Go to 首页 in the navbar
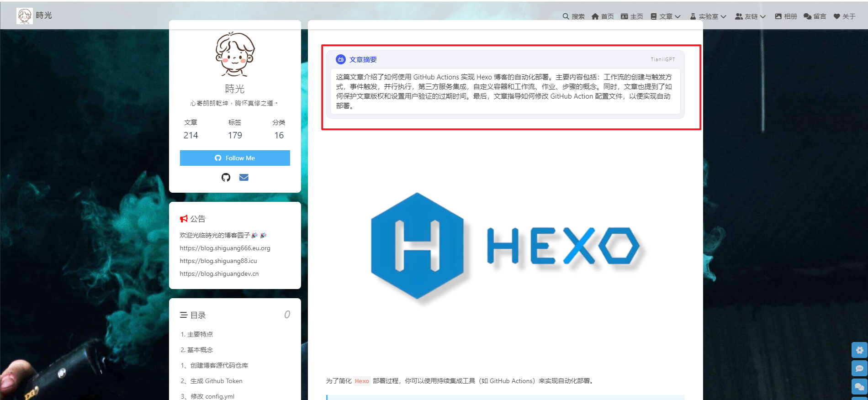The height and width of the screenshot is (400, 868). 603,16
